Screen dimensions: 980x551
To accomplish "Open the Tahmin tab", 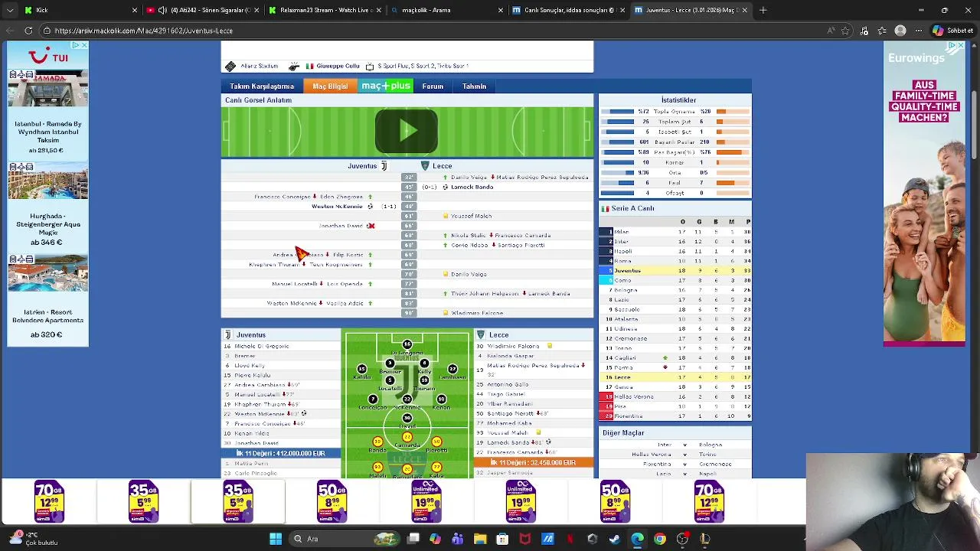I will (x=474, y=86).
